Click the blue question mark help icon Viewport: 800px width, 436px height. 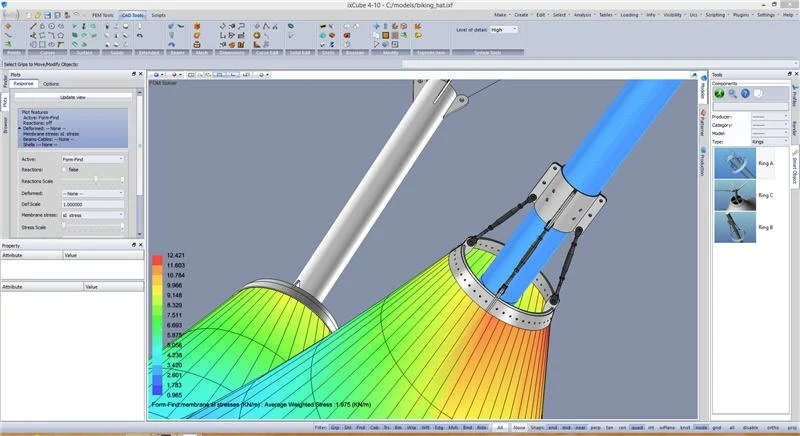point(745,93)
